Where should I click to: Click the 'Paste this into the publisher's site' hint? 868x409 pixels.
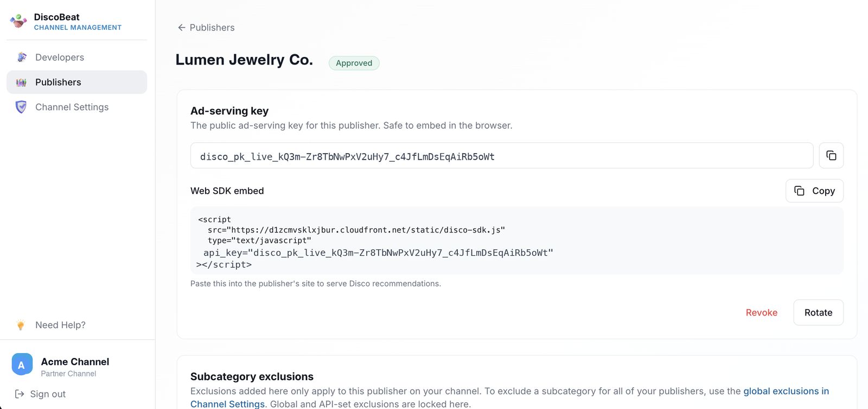click(316, 284)
